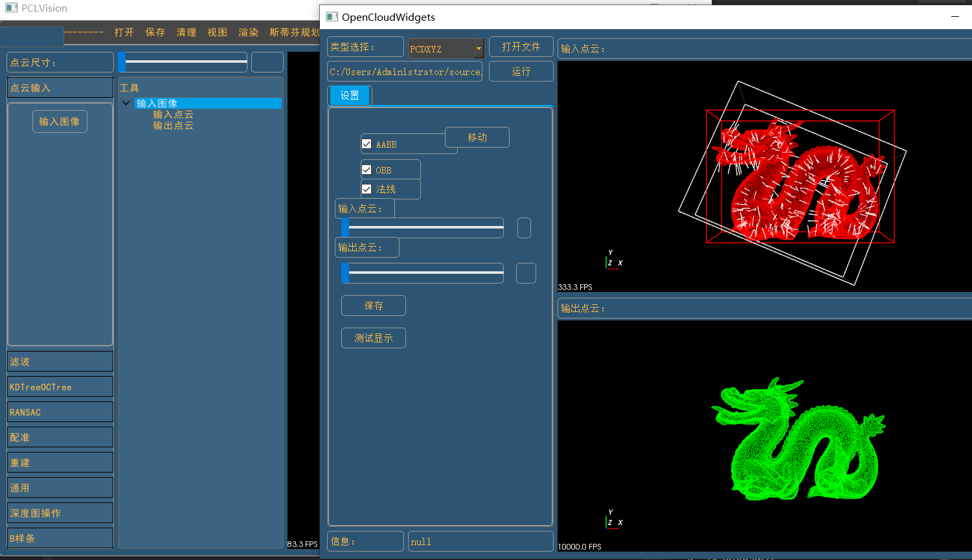Viewport: 972px width, 560px height.
Task: Click the axis orientation marker in input view
Action: (614, 260)
